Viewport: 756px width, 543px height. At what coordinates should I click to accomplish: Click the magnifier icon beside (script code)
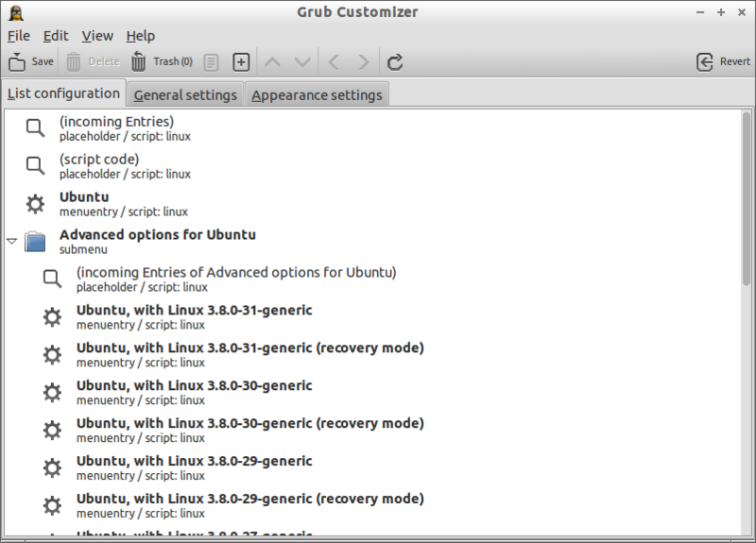click(x=35, y=166)
